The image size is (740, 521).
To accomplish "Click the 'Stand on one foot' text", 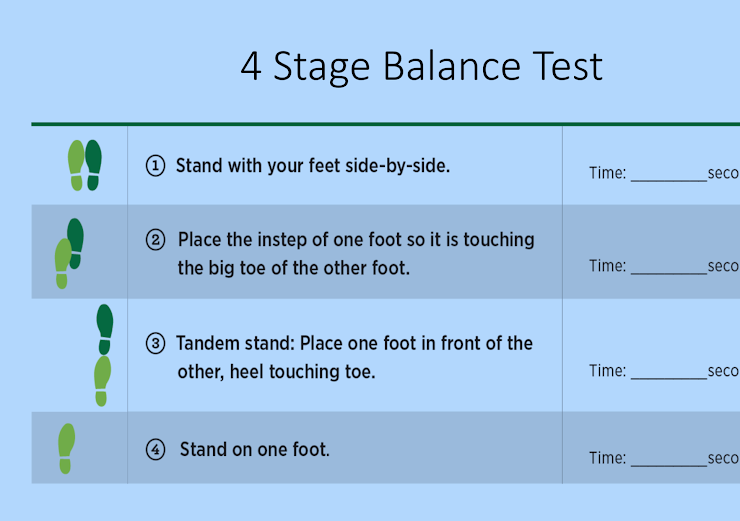I will [254, 449].
